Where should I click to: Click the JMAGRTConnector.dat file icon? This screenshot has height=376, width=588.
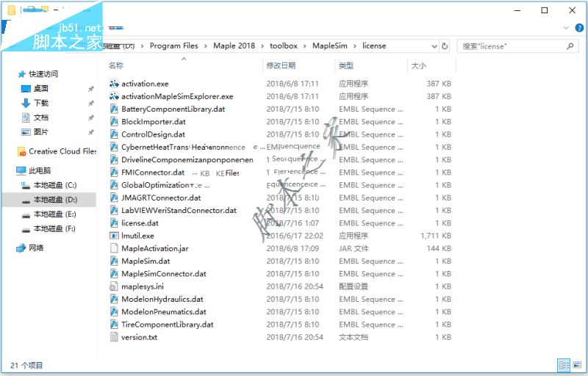[x=114, y=198]
